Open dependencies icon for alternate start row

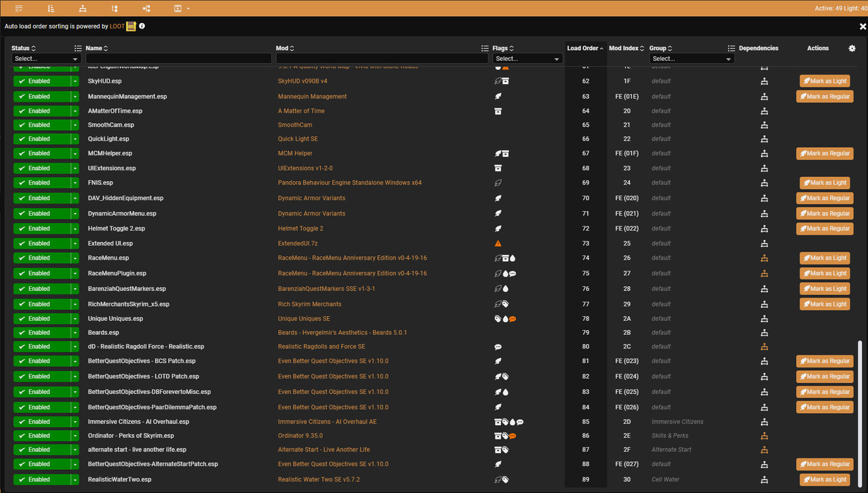pyautogui.click(x=764, y=450)
